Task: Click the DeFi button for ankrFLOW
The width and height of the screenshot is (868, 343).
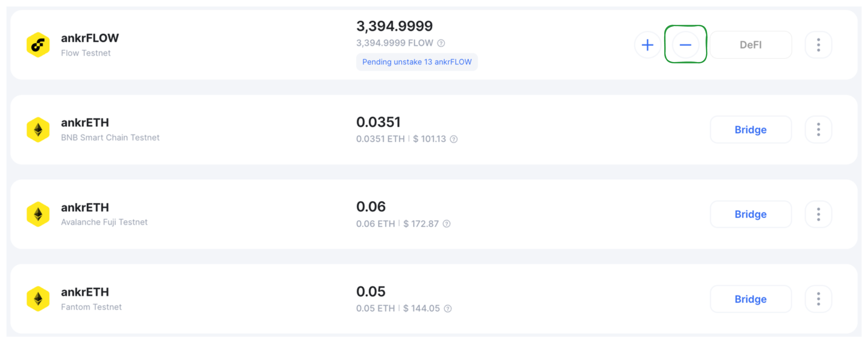Action: [751, 45]
